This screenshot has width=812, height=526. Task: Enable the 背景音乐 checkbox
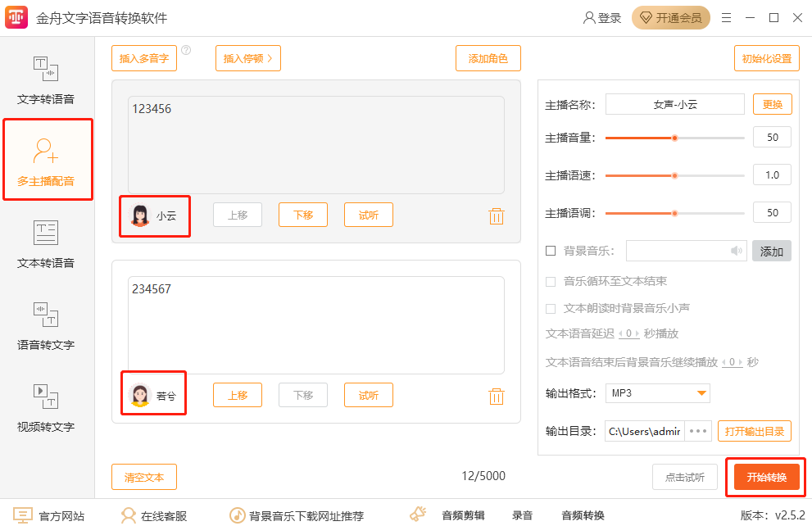click(x=551, y=251)
